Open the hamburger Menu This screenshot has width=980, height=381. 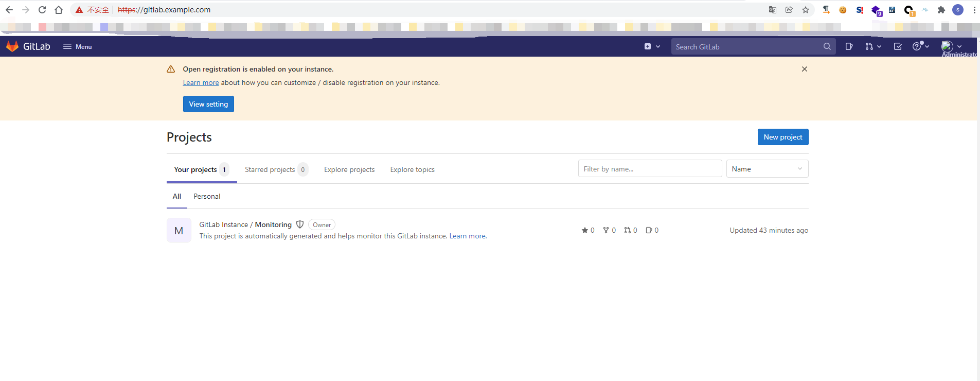click(77, 46)
